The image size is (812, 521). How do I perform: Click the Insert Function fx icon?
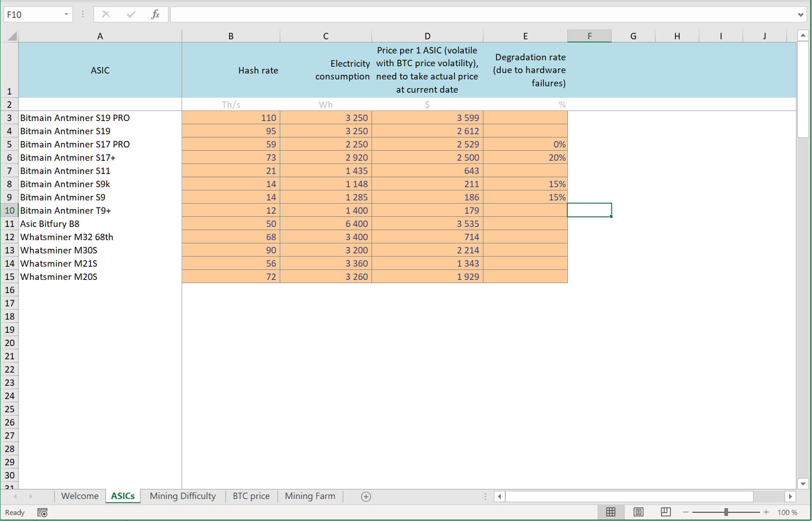pyautogui.click(x=155, y=14)
